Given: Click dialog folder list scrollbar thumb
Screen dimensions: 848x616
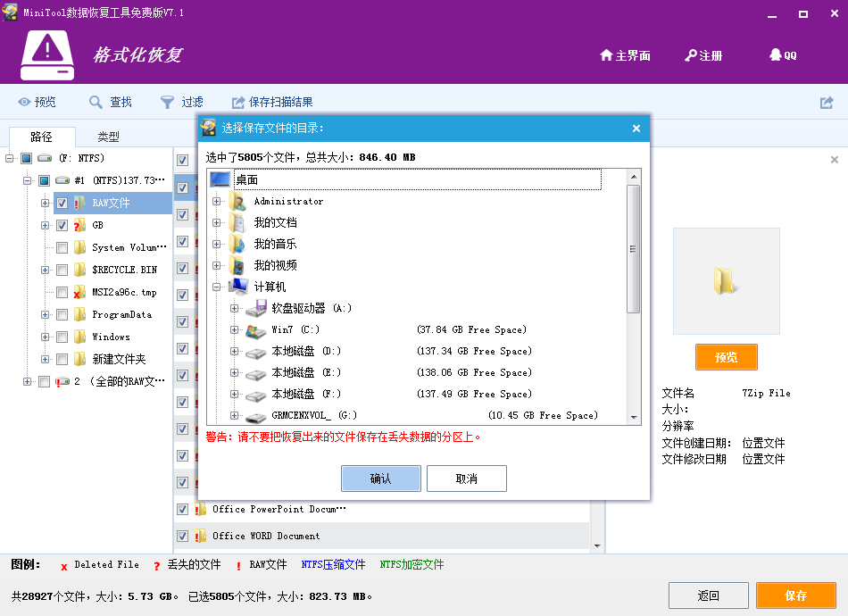Looking at the screenshot, I should coord(633,249).
